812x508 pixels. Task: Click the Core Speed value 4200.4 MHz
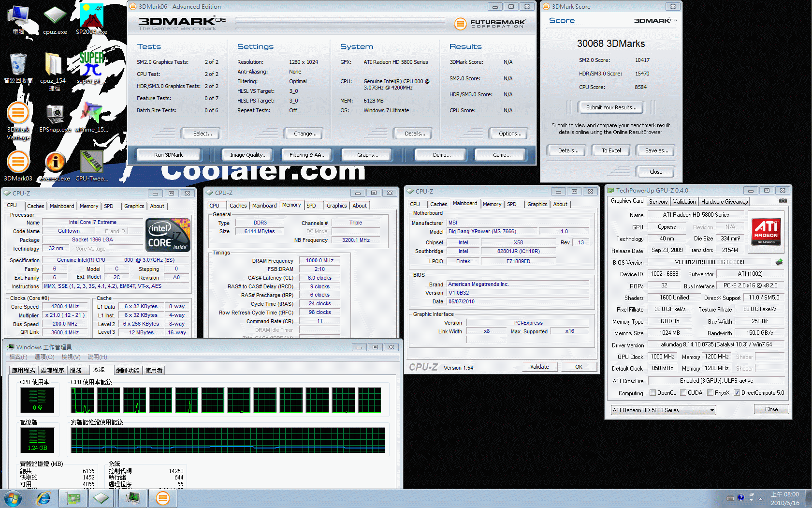click(65, 307)
